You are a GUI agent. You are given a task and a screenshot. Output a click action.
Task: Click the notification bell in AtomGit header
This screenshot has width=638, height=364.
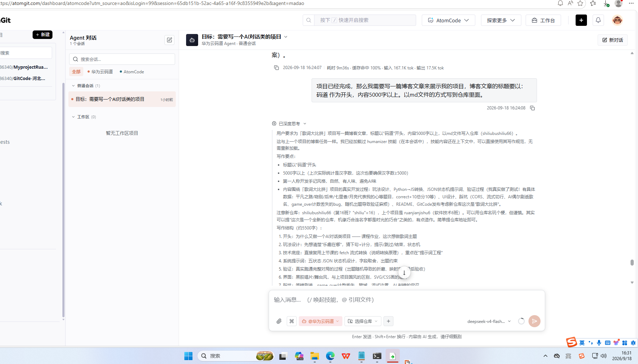598,20
